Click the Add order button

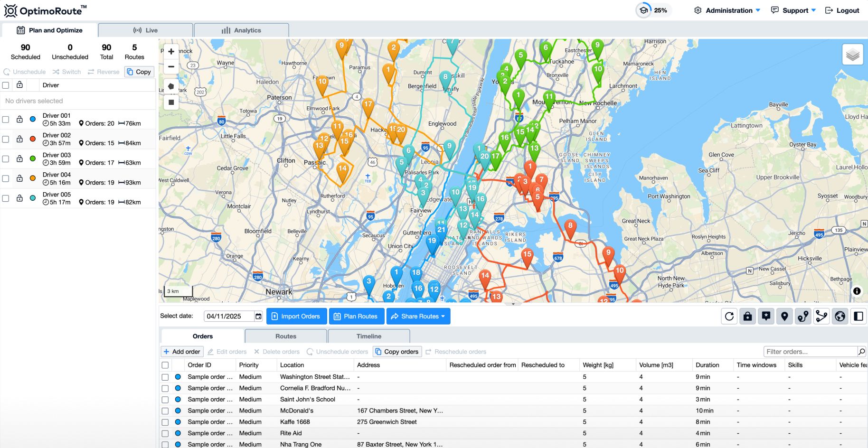[x=182, y=352]
